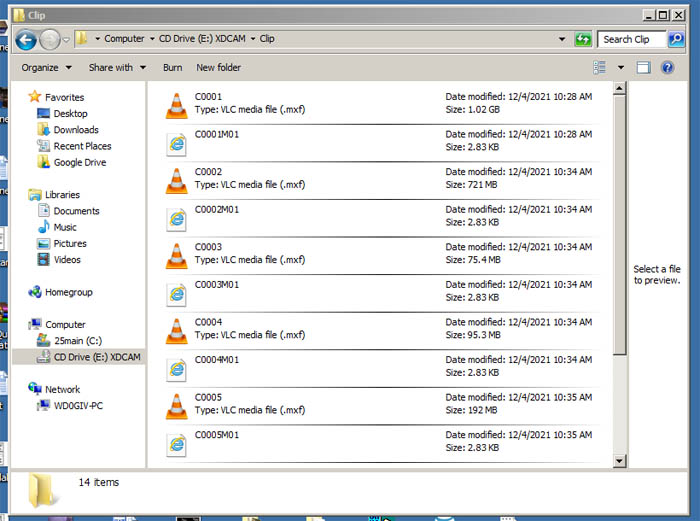
Task: Click the refresh button beside address bar
Action: coord(583,40)
